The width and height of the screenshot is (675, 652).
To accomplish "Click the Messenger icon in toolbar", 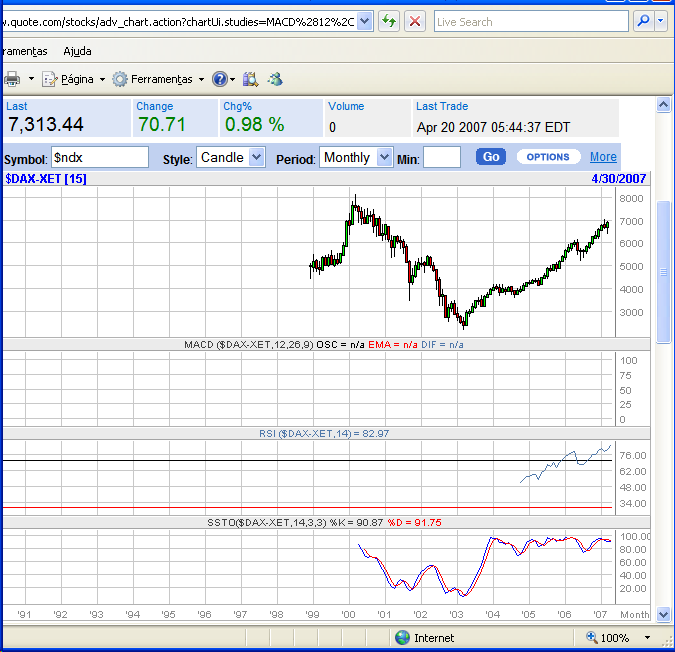I will pos(275,79).
